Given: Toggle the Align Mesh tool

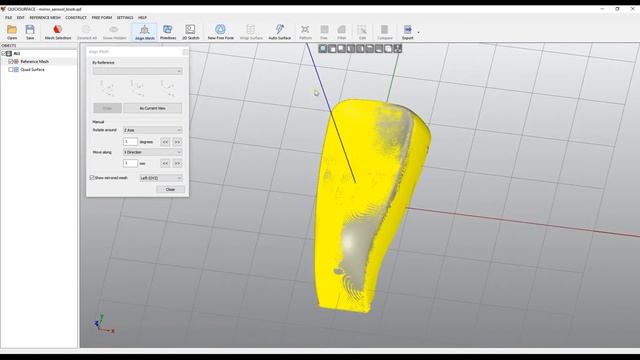Looking at the screenshot, I should (144, 32).
